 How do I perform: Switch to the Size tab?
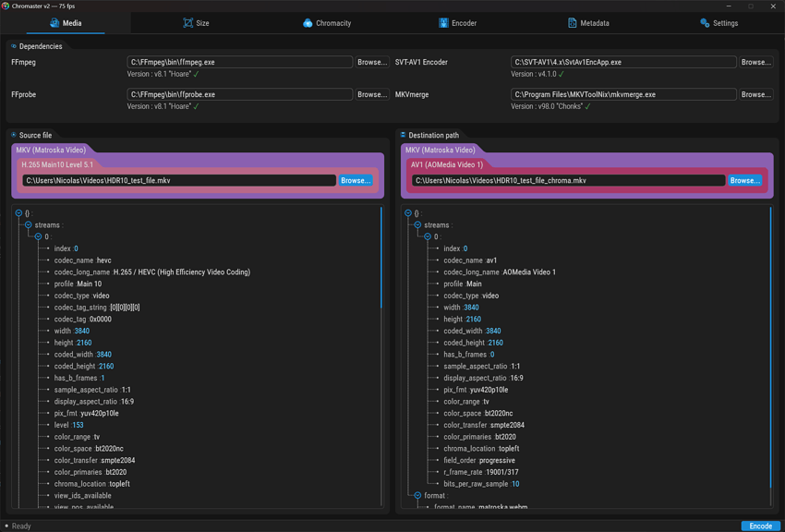tap(196, 23)
